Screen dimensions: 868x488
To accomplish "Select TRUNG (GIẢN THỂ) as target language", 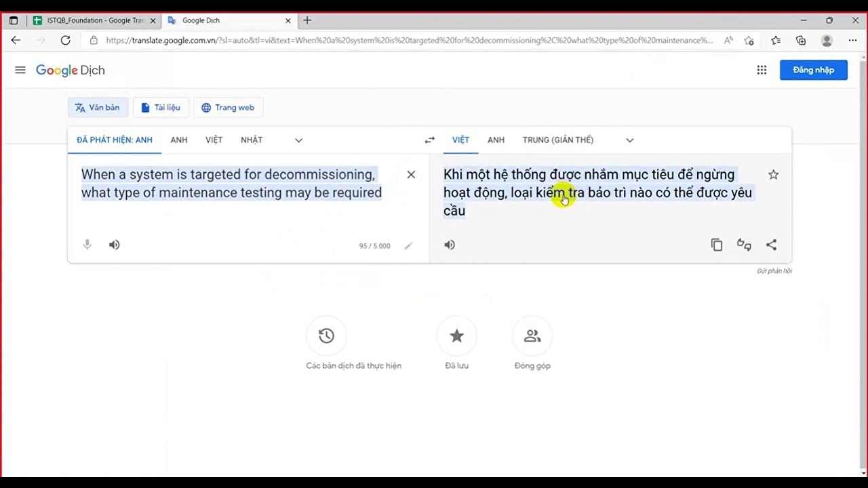I will 558,140.
